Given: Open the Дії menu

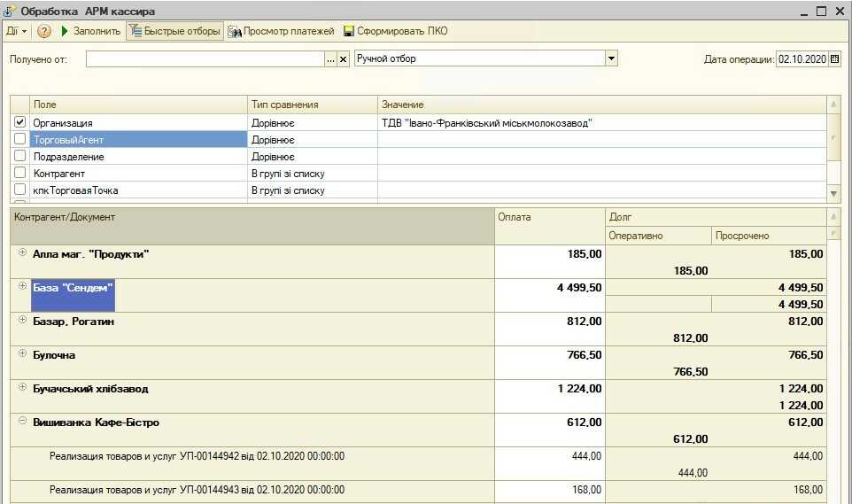Looking at the screenshot, I should click(x=16, y=31).
